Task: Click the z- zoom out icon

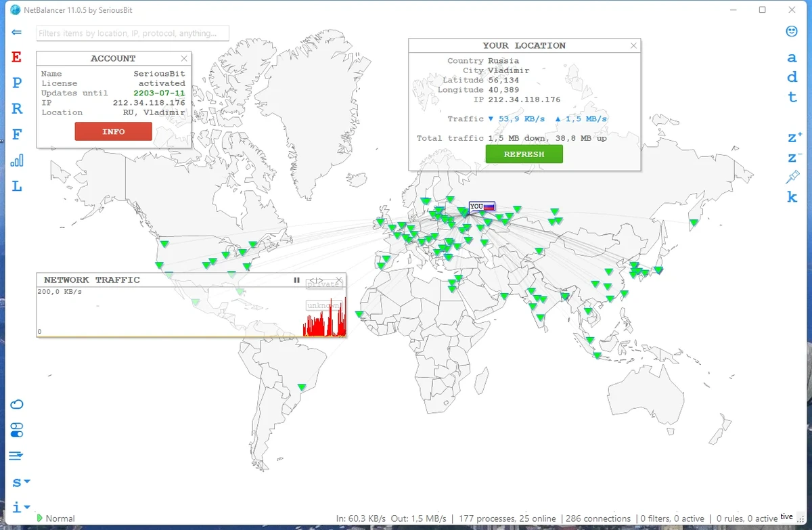Action: coord(794,158)
